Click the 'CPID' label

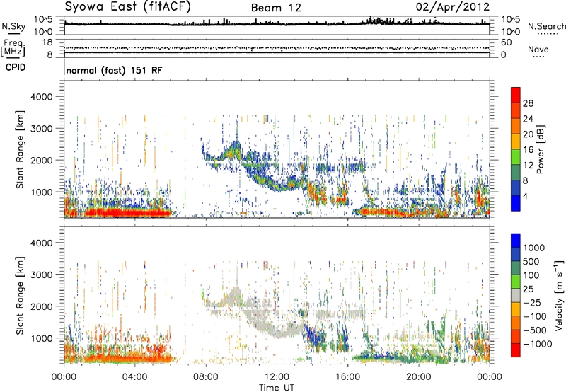(x=16, y=67)
